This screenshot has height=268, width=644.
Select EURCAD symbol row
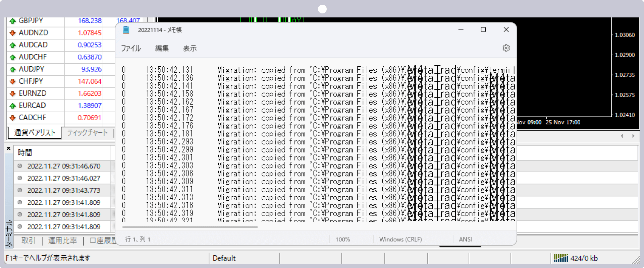[60, 106]
